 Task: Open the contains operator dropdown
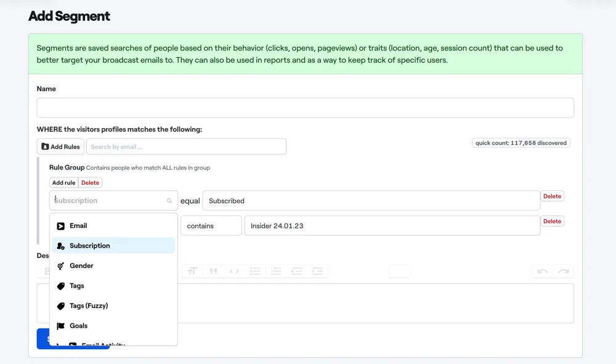point(211,226)
